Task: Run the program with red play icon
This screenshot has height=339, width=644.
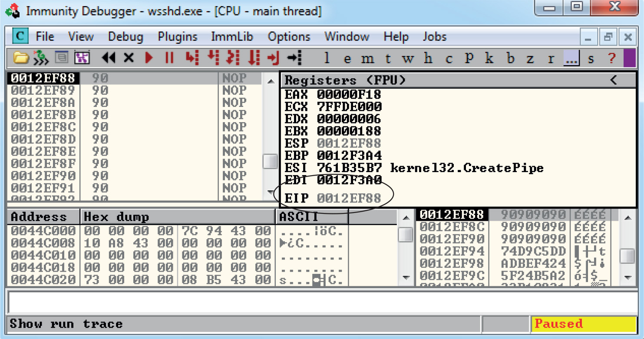Action: pos(149,58)
